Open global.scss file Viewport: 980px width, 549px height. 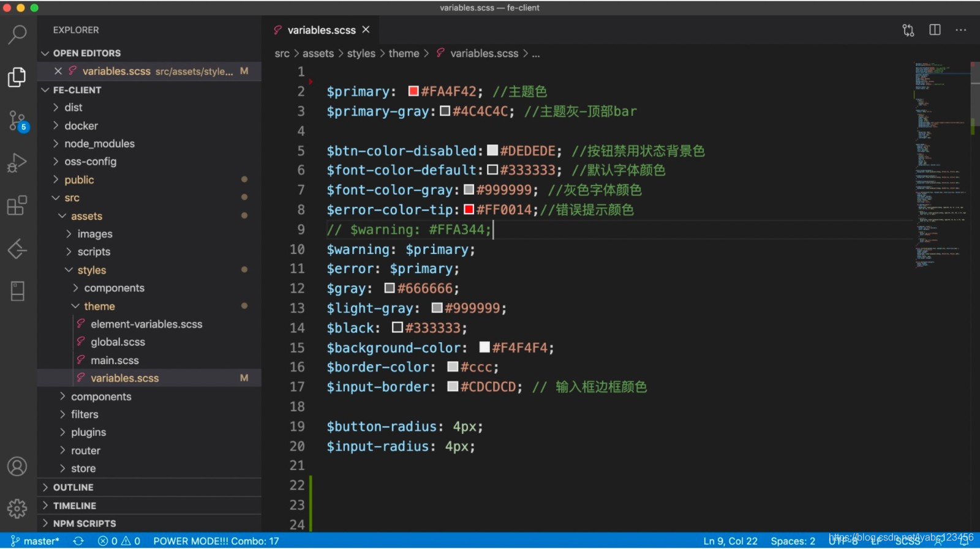click(149, 342)
